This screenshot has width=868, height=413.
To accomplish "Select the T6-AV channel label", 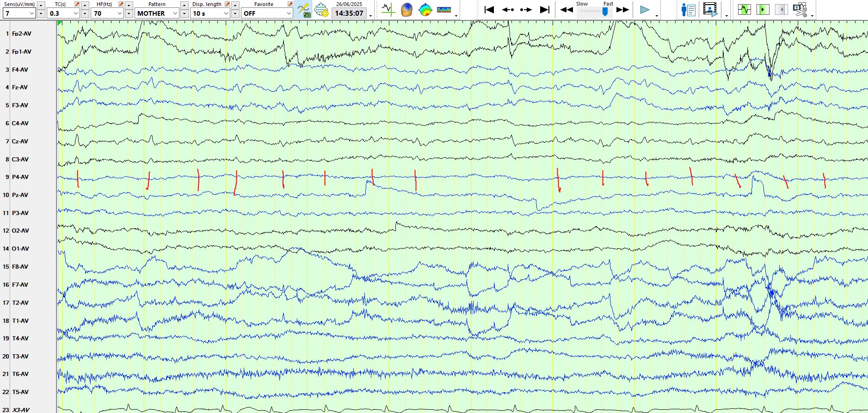I will click(x=20, y=374).
